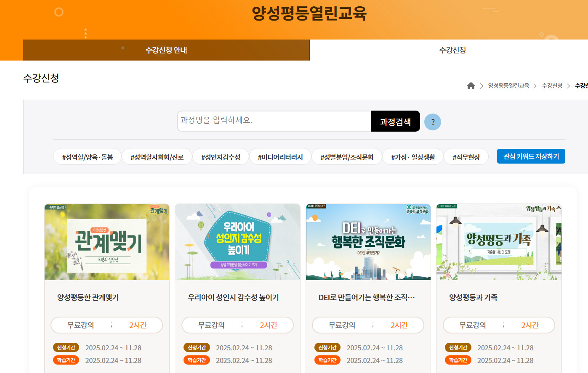
Task: Click the 과정명 search input field
Action: [x=274, y=121]
